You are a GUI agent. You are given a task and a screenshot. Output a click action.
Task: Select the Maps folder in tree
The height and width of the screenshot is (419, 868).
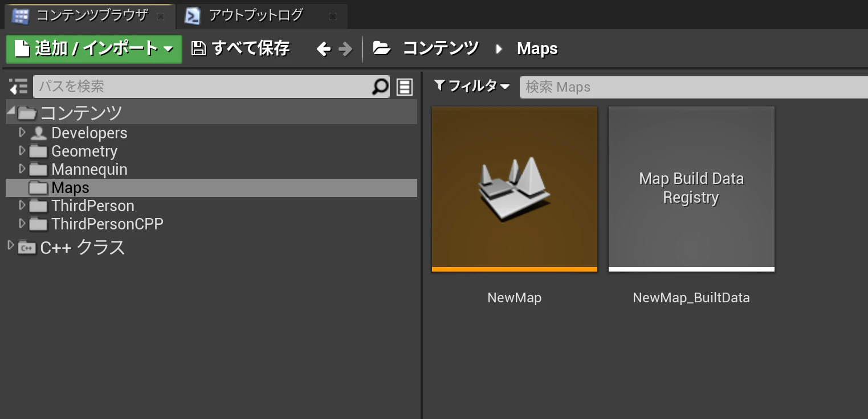click(211, 188)
